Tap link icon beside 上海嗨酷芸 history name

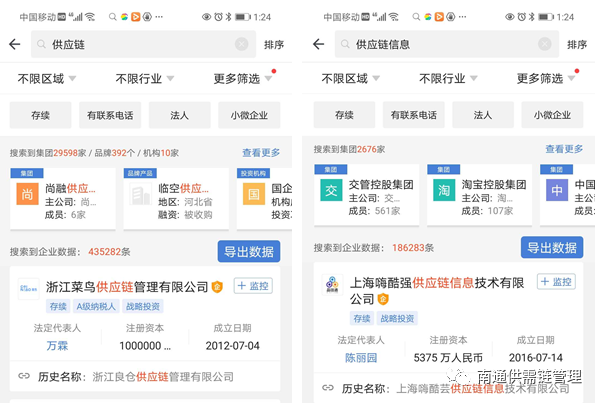click(328, 388)
